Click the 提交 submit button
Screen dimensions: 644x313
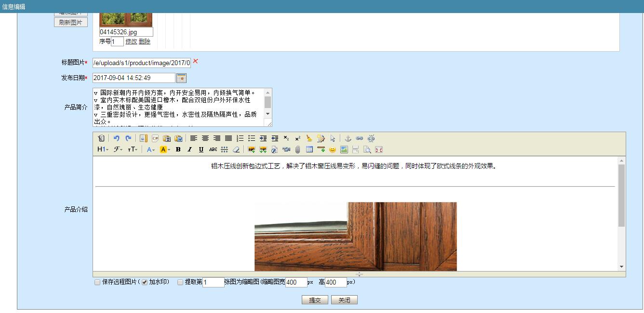(x=315, y=300)
